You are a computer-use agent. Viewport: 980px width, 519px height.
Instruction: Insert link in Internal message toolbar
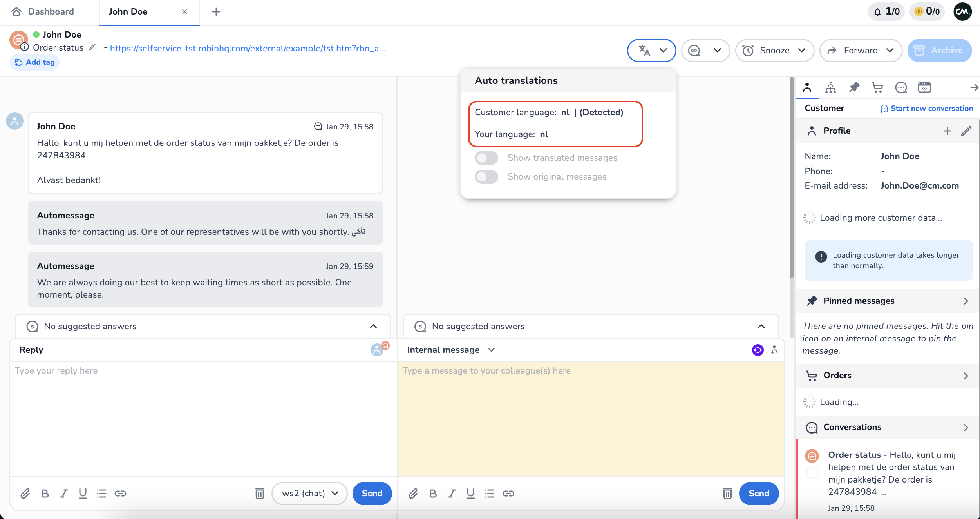(x=508, y=493)
